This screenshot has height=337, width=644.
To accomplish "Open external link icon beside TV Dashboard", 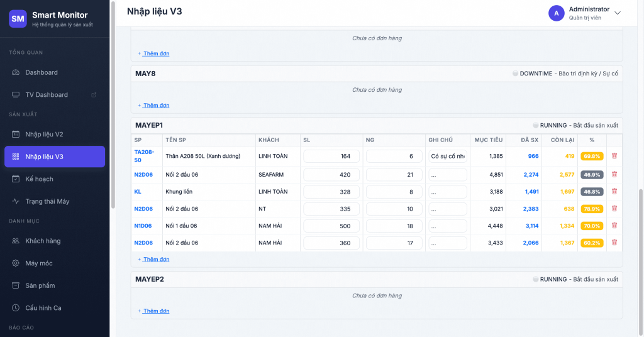I will click(94, 95).
